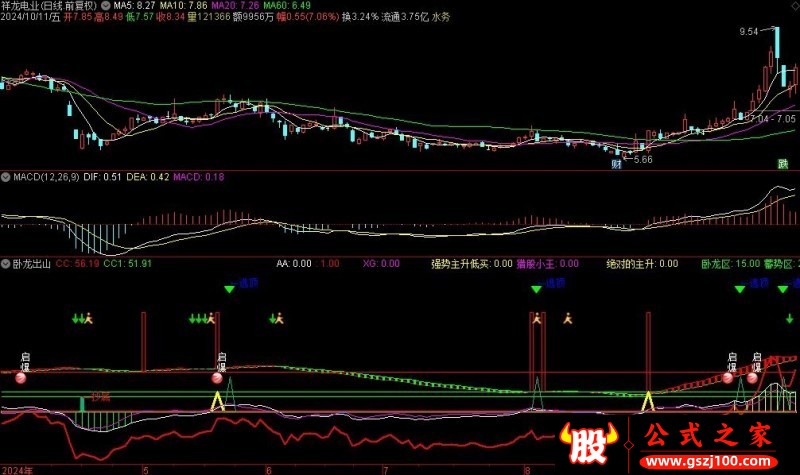Viewport: 800px width, 475px height.
Task: Click the 水务 sector label
Action: point(441,17)
